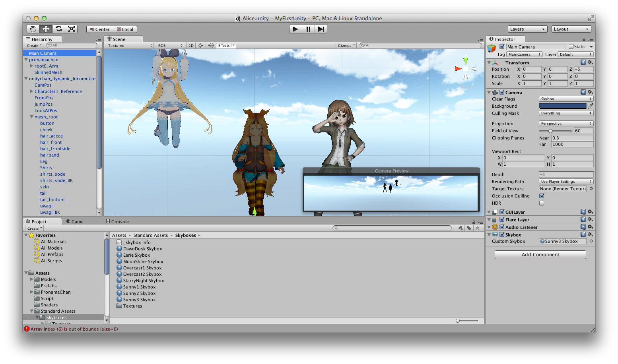Click the scene orientation gizmo

465,69
